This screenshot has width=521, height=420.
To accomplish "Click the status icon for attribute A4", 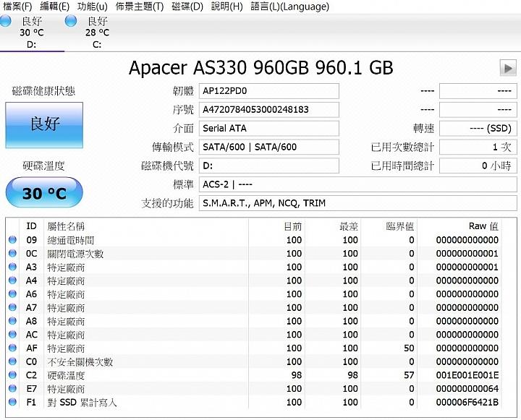I will [x=12, y=280].
